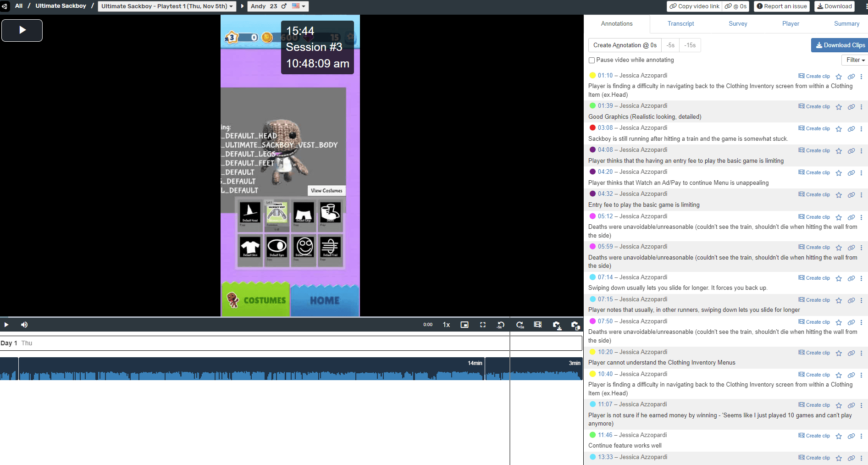868x465 pixels.
Task: Create Annotation at 0s
Action: tap(625, 45)
